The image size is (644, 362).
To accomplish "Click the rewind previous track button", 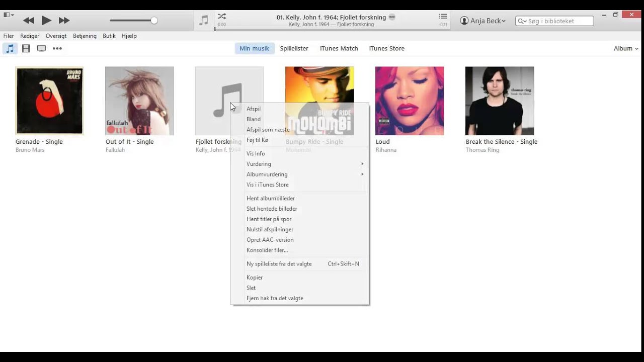I will pyautogui.click(x=29, y=21).
